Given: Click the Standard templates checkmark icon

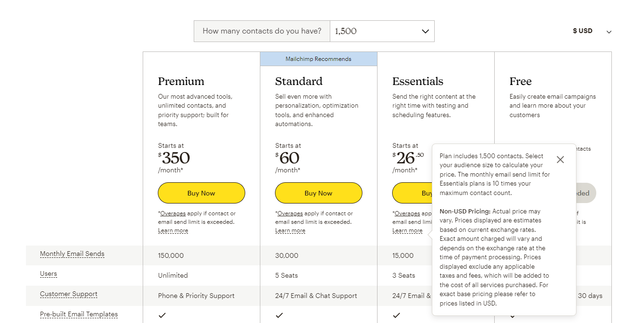Looking at the screenshot, I should [279, 315].
